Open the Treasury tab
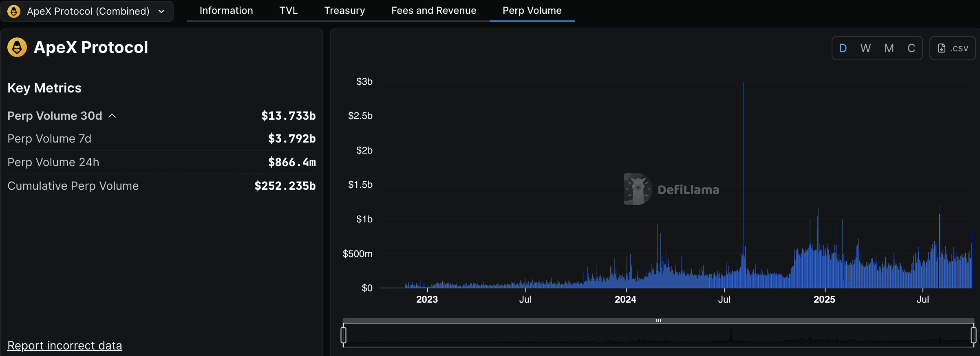This screenshot has height=356, width=980. pyautogui.click(x=344, y=11)
